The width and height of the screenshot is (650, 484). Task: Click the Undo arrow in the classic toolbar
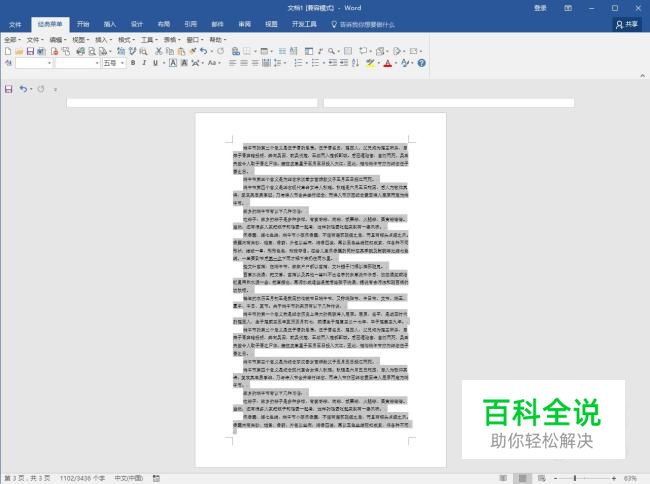[204, 51]
